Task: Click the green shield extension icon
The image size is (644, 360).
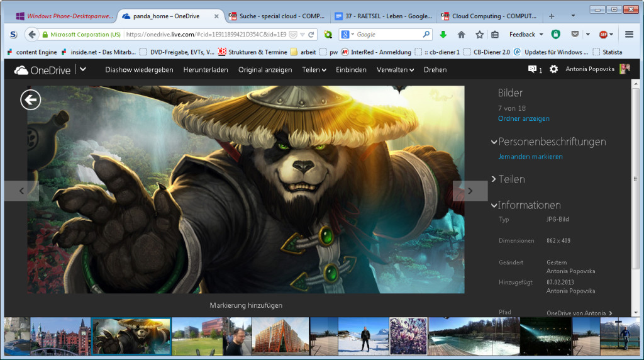Action: pyautogui.click(x=556, y=35)
